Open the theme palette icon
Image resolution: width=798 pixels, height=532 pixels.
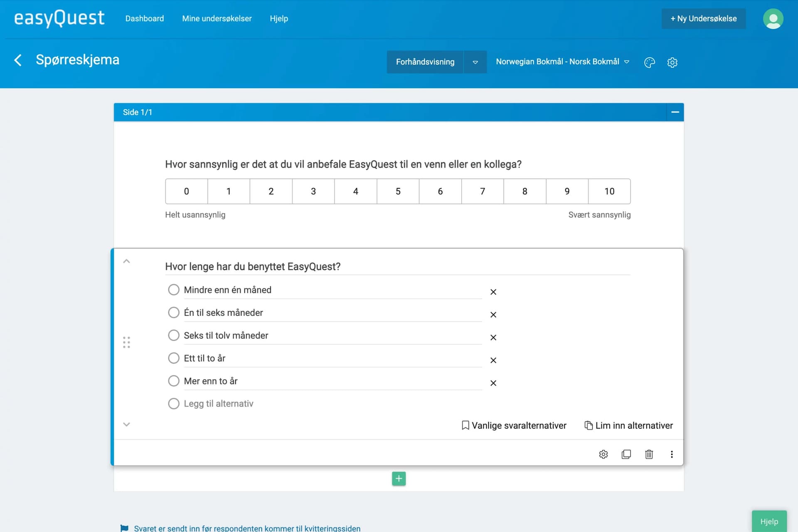(649, 62)
